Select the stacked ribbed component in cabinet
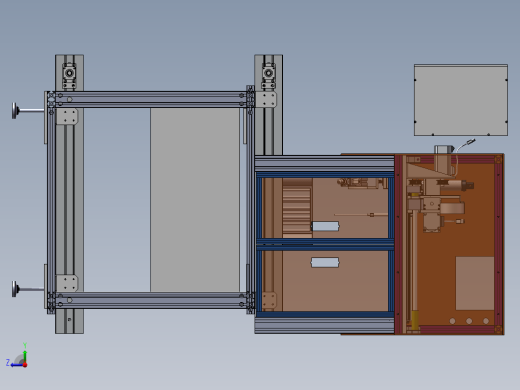The image size is (520, 390). pos(297,210)
